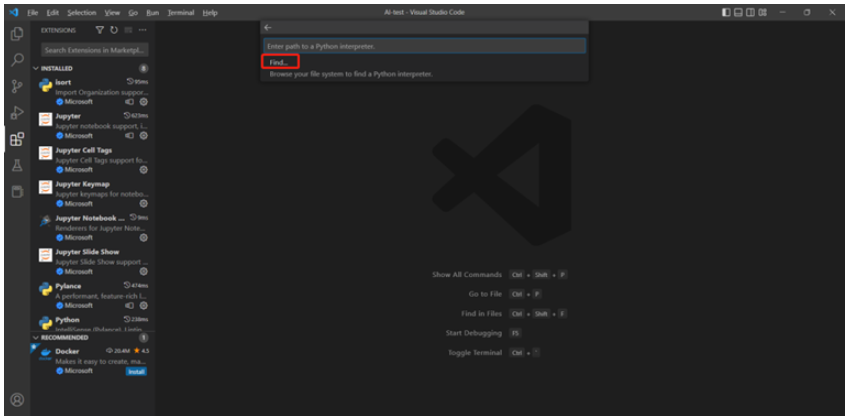Image resolution: width=850 pixels, height=416 pixels.
Task: Select the Jupyter Notebook Renderers extension
Action: (x=93, y=227)
